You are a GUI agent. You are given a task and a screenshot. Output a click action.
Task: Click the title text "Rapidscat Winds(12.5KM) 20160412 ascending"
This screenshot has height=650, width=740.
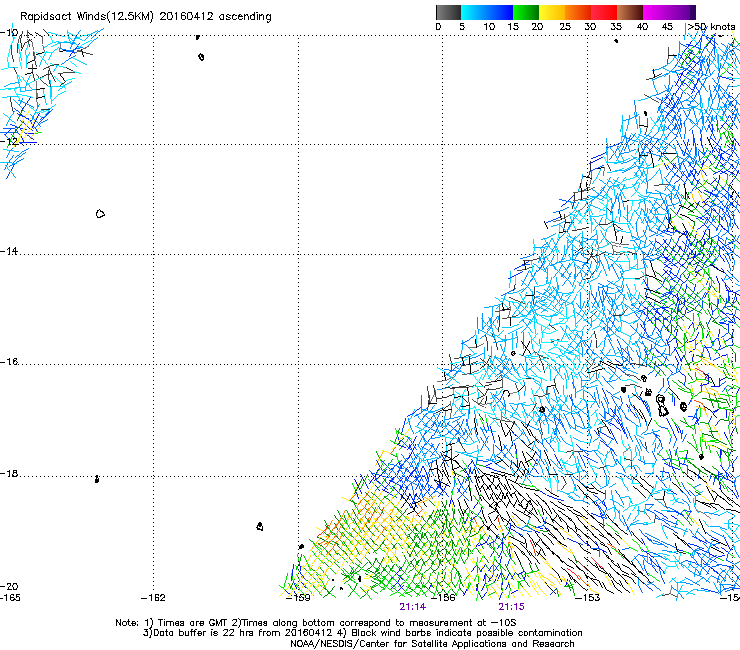[146, 17]
